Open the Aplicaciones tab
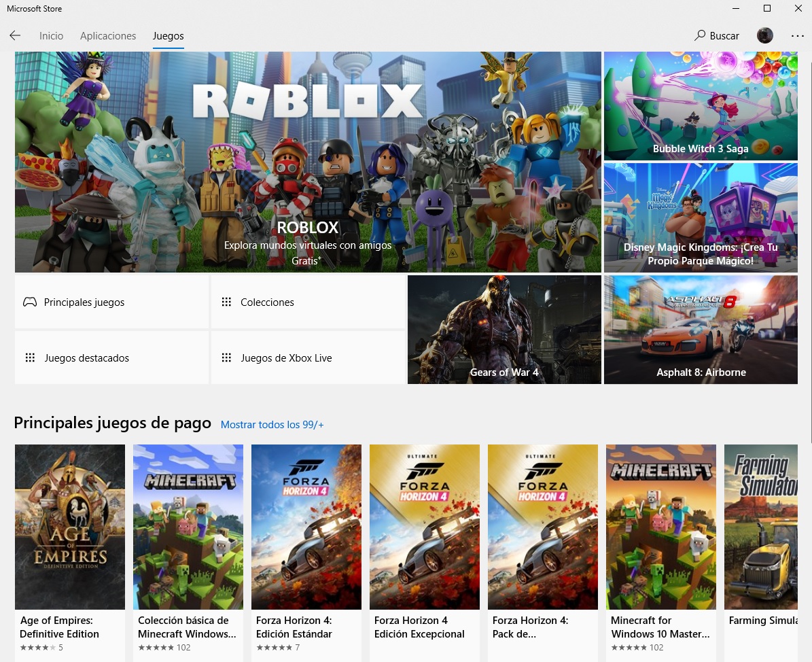This screenshot has height=662, width=812. (107, 35)
